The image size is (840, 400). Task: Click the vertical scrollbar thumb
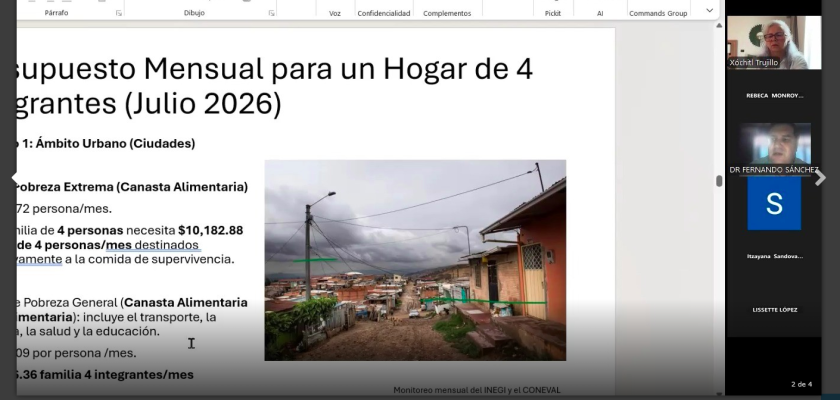pyautogui.click(x=719, y=181)
